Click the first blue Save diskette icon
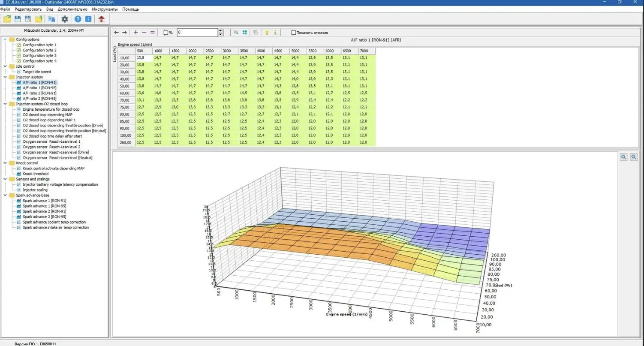Viewport: 644px width, 346px height. tap(18, 19)
